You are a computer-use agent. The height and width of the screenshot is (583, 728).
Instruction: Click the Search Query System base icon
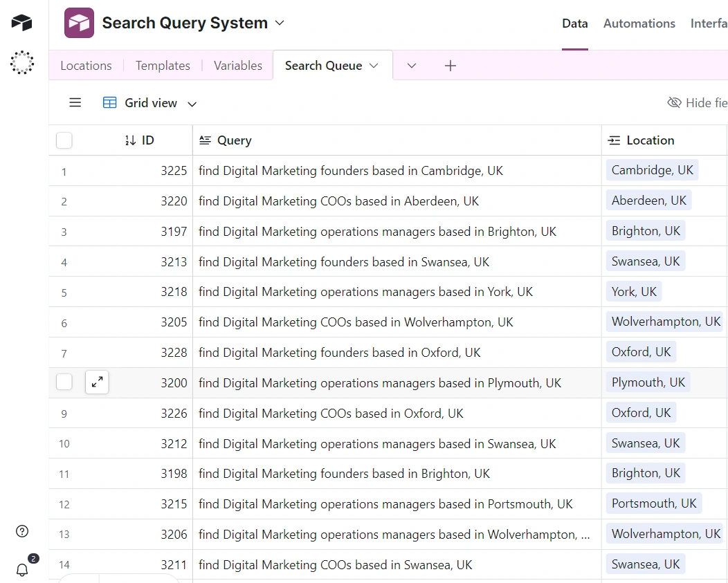tap(79, 23)
